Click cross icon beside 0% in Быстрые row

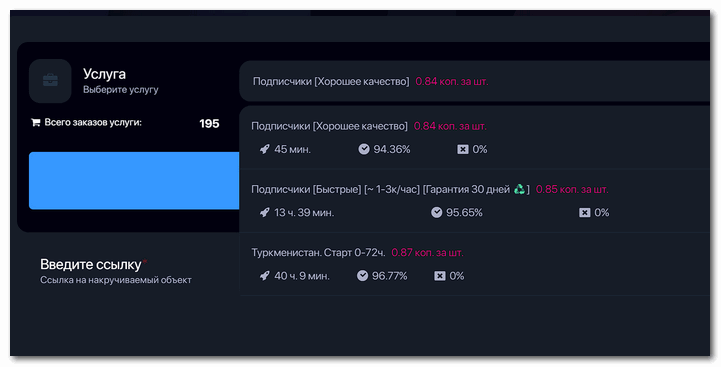(584, 212)
